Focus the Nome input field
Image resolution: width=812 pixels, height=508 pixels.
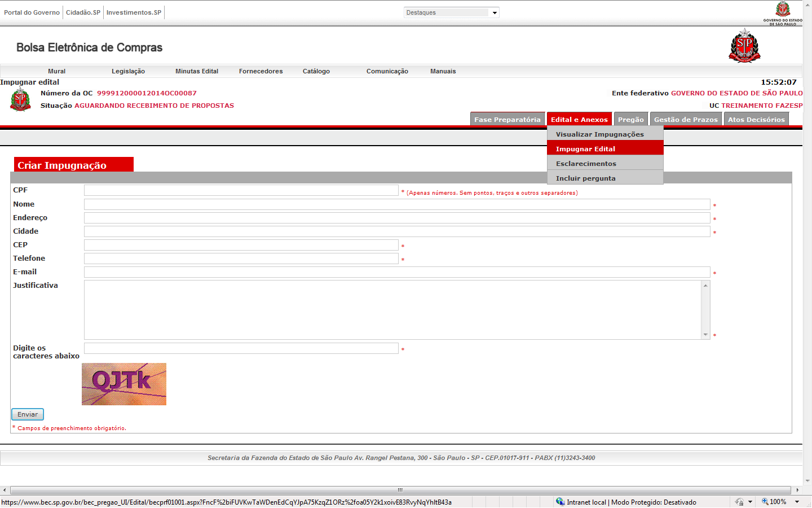point(397,204)
